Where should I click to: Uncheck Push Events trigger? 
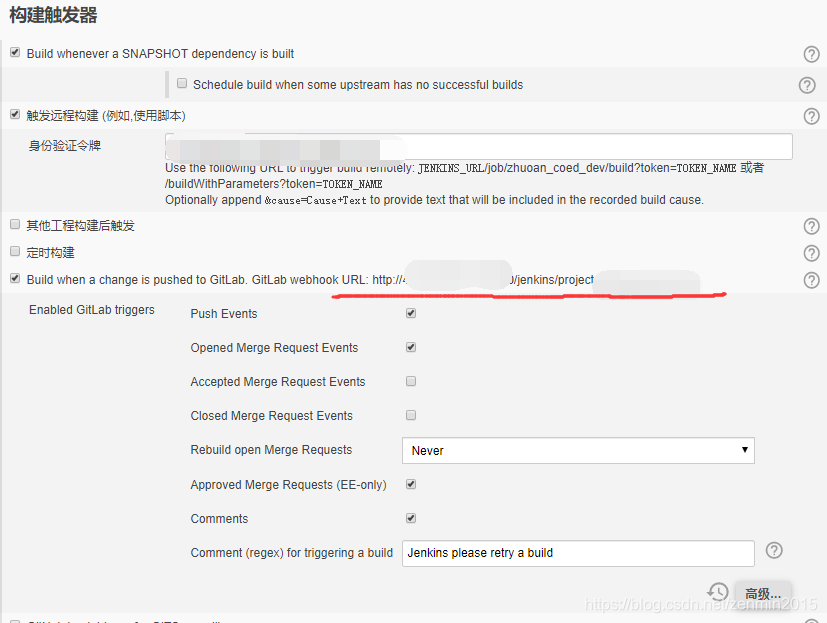411,313
